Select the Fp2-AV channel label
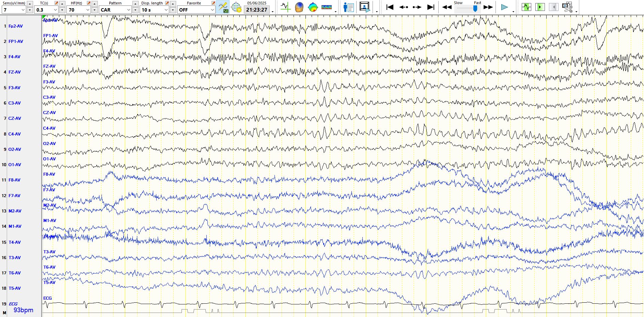The image size is (644, 317). (x=16, y=26)
